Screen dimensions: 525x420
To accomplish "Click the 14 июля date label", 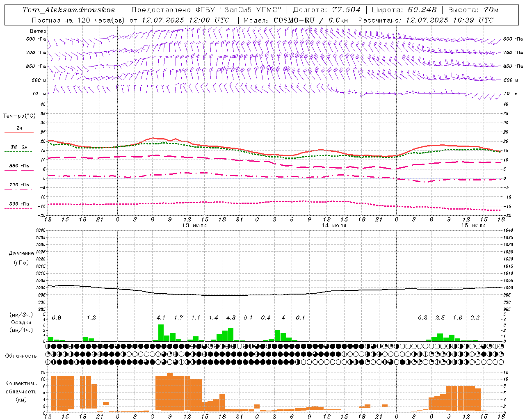I will (334, 226).
